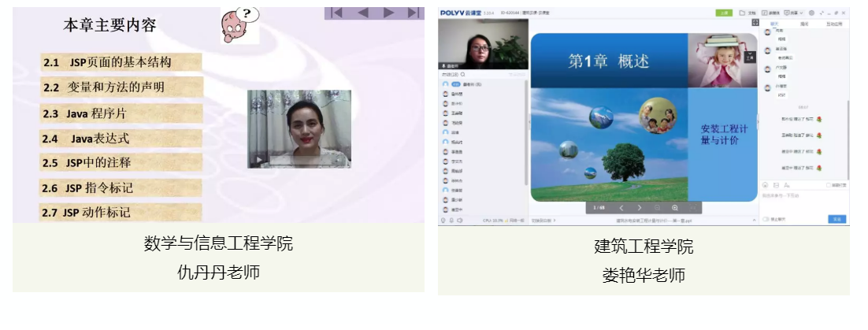Viewport: 868px width, 330px height.
Task: Insert an image into chat
Action: [776, 185]
